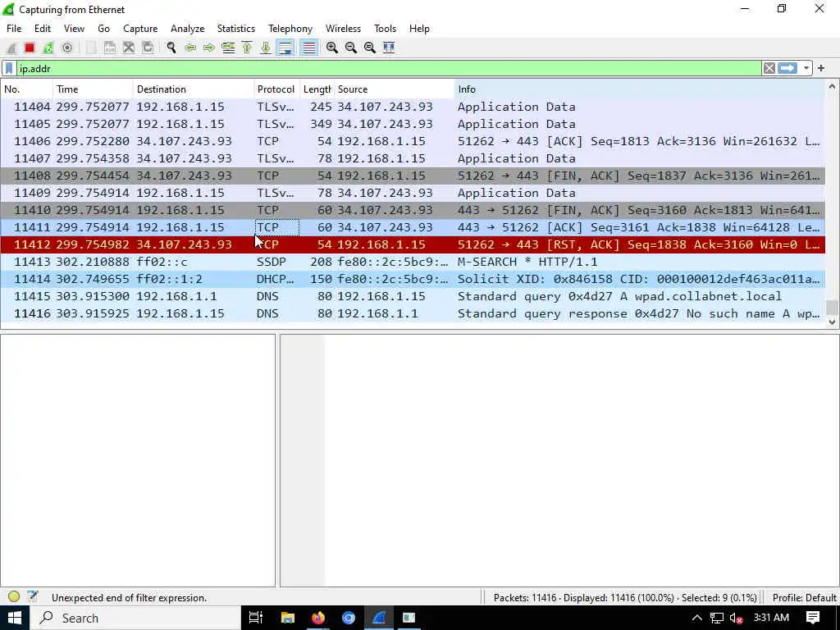The width and height of the screenshot is (840, 630).
Task: Open the File menu
Action: [x=14, y=29]
